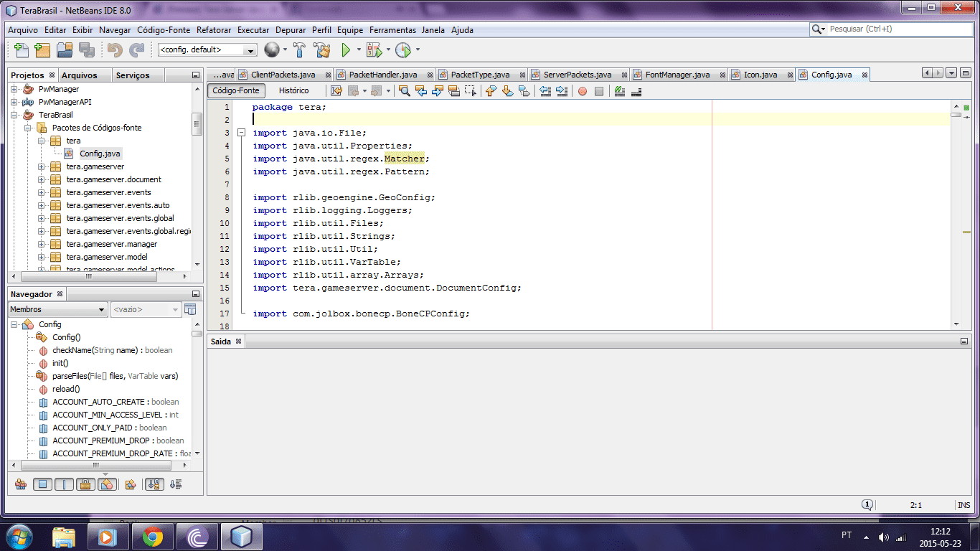Toggle Show Static Members filter in Navigator
Screen dimensions: 980x551
pyautogui.click(x=65, y=484)
